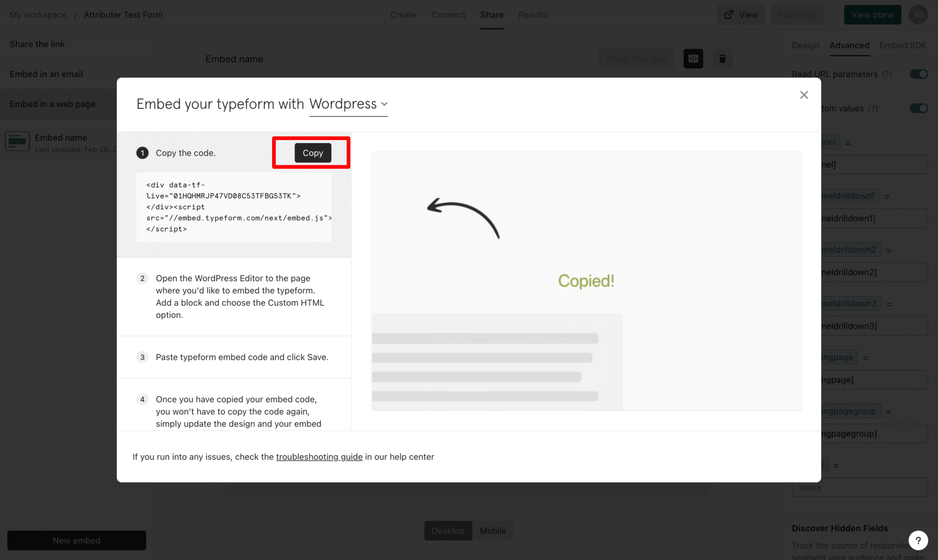Switch preview to Mobile view
This screenshot has height=560, width=938.
[x=492, y=530]
